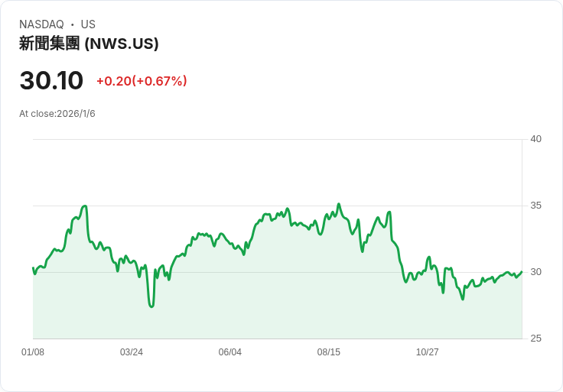Click the 40 y-axis price label
Viewport: 563px width, 392px height.
coord(535,139)
